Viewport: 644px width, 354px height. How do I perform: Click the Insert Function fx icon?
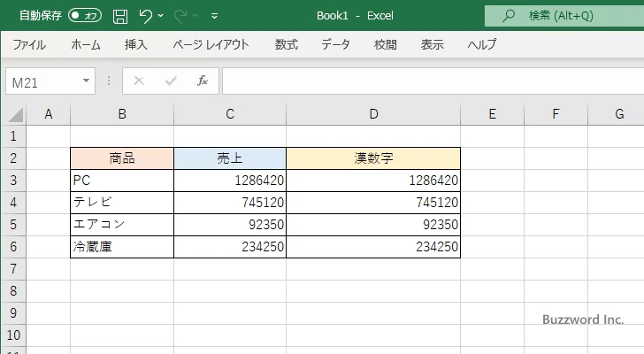203,81
